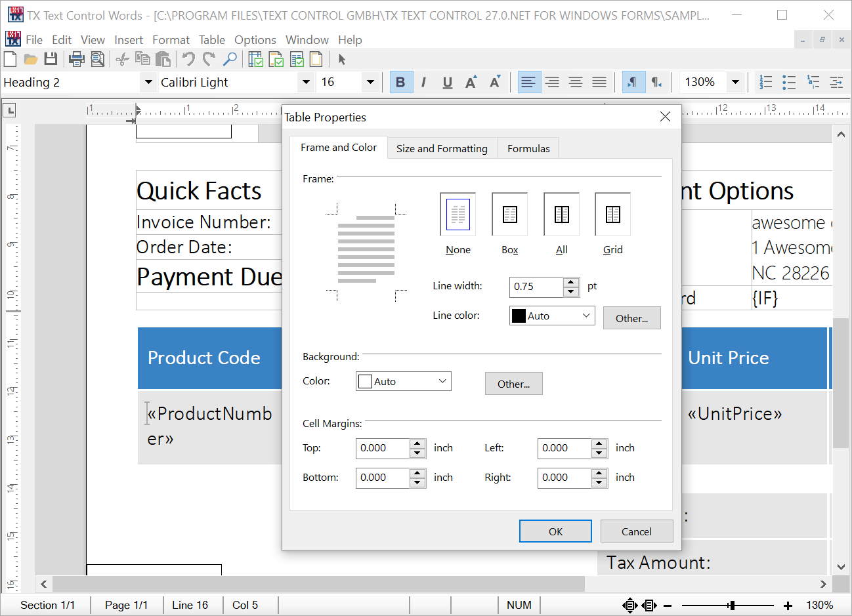Select the center alignment icon

[552, 82]
